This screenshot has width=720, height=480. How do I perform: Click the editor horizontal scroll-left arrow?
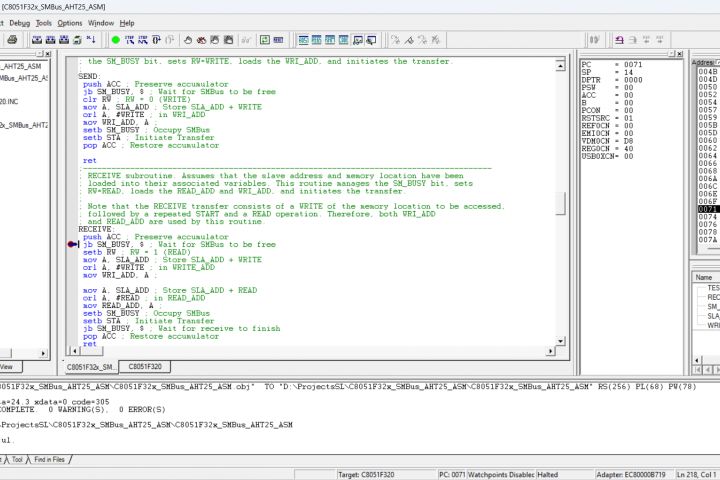[x=74, y=351]
